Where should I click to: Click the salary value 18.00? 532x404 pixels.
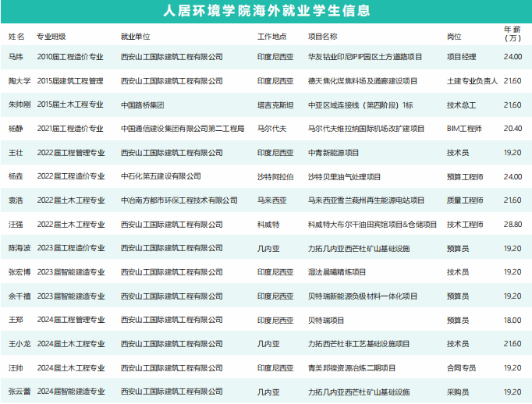tap(512, 320)
